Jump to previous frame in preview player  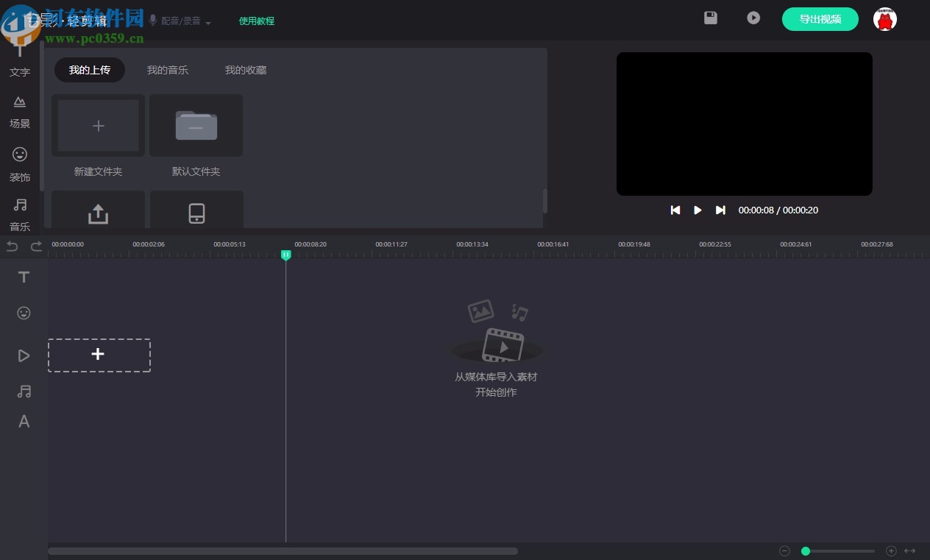pyautogui.click(x=675, y=210)
